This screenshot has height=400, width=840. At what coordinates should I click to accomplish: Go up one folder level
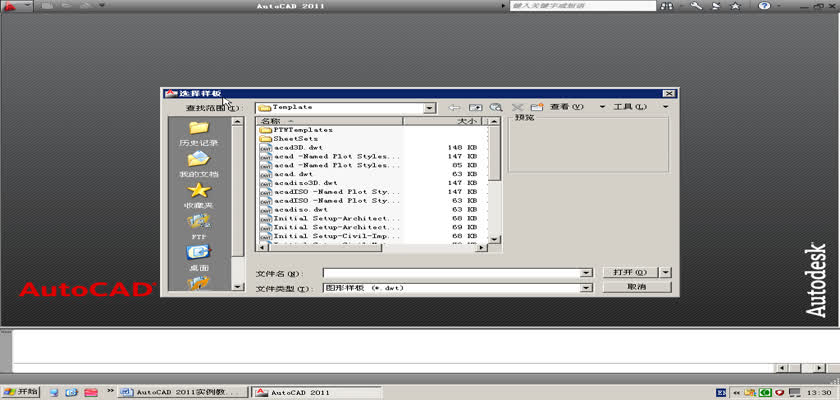[476, 107]
